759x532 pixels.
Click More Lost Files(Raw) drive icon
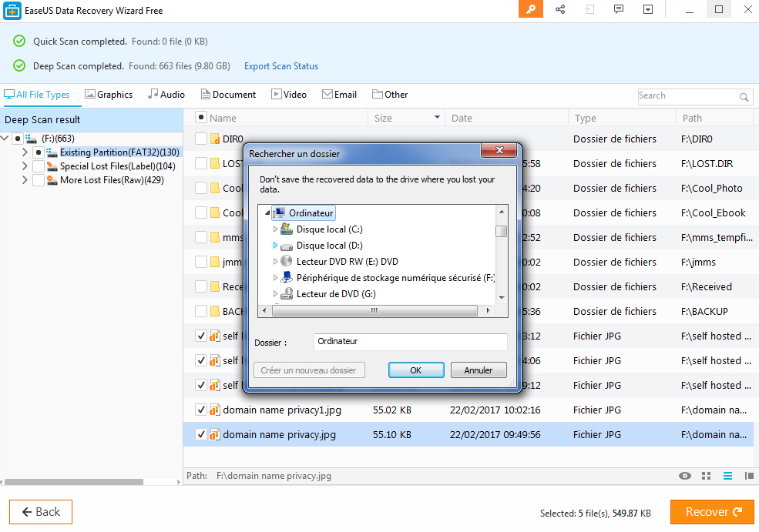52,180
